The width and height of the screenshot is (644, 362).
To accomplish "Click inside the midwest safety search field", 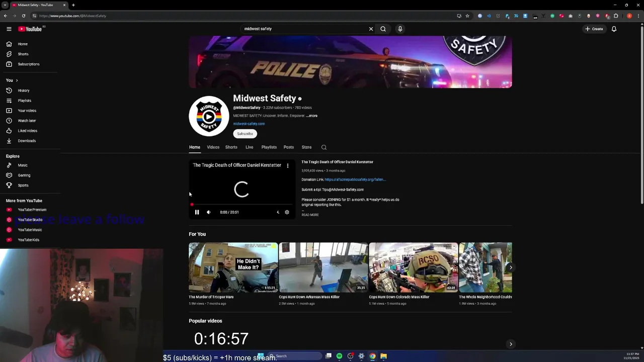I will click(x=305, y=29).
